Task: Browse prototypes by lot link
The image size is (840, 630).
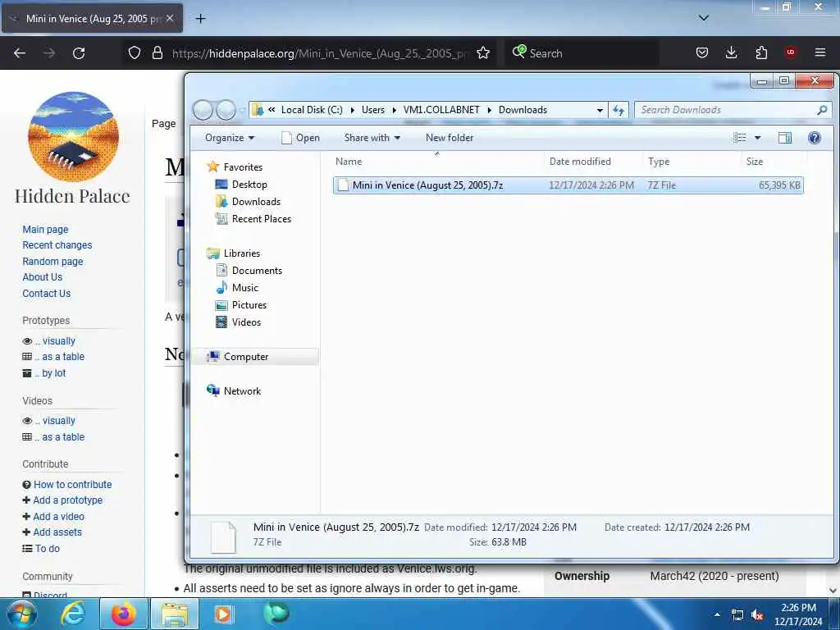Action: pos(53,373)
